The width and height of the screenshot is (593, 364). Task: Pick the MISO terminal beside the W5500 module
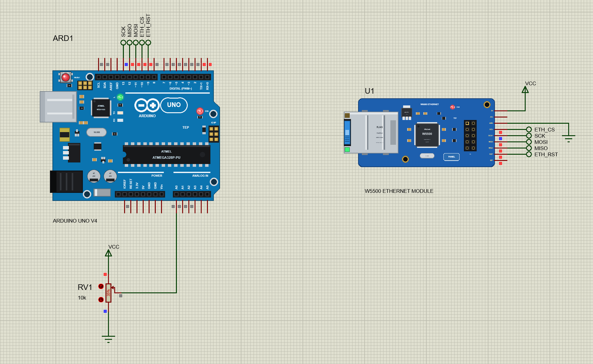529,148
